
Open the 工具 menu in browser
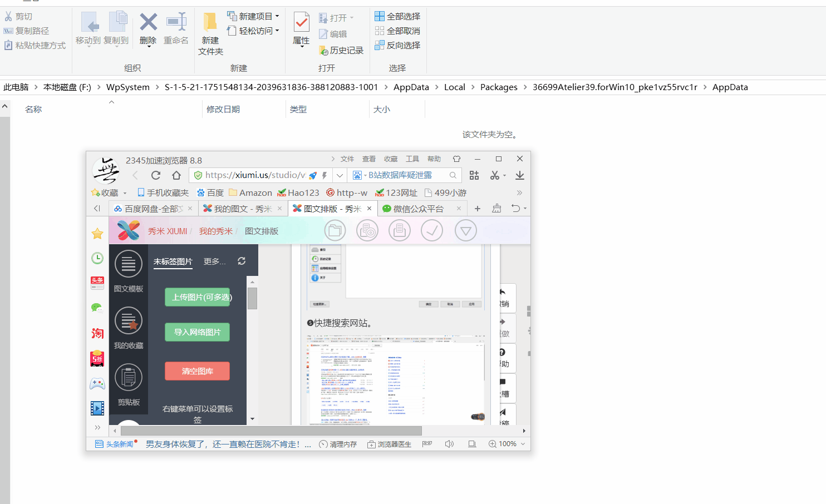click(412, 159)
